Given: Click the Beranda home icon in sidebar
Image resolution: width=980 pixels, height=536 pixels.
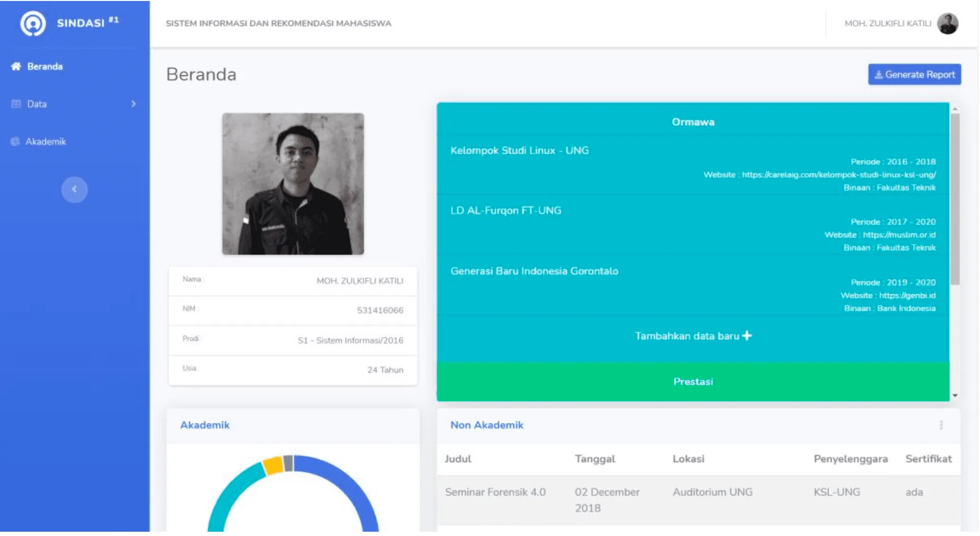Looking at the screenshot, I should (16, 66).
